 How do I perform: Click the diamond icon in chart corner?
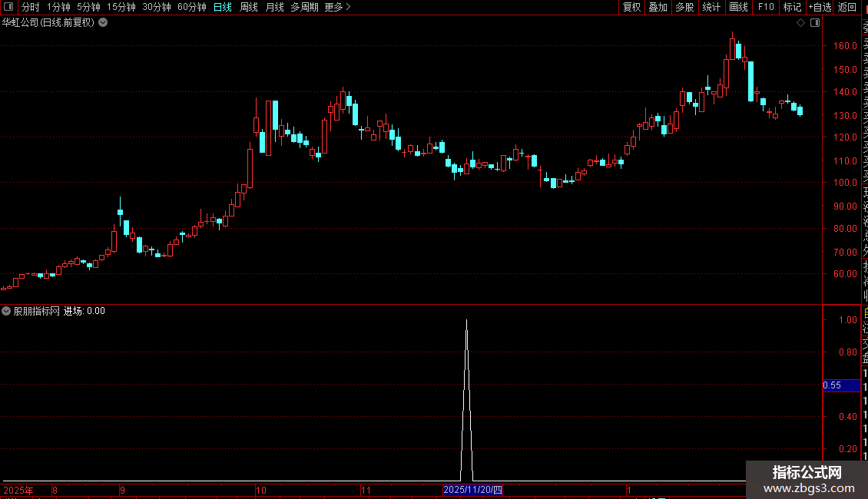[800, 23]
